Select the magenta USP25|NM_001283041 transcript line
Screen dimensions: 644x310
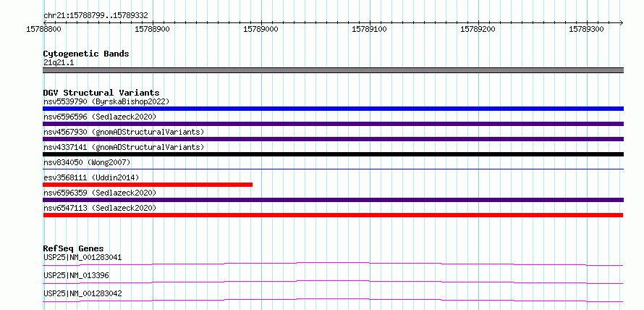tap(333, 264)
